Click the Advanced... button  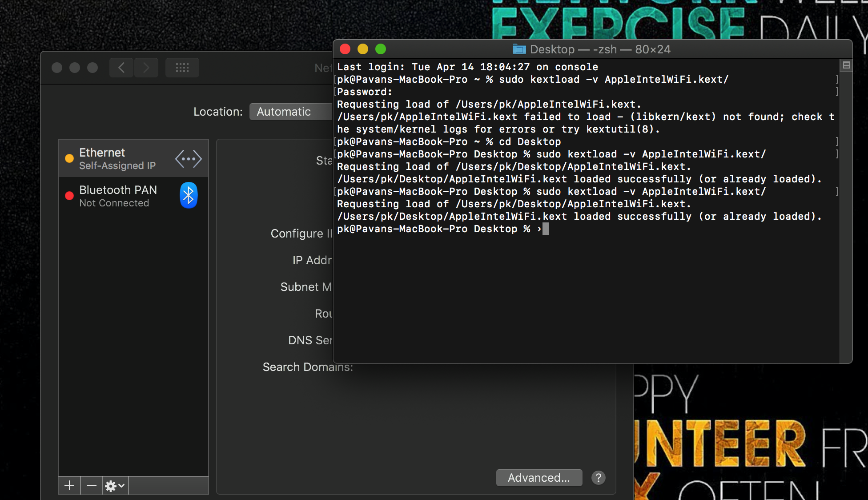tap(539, 478)
